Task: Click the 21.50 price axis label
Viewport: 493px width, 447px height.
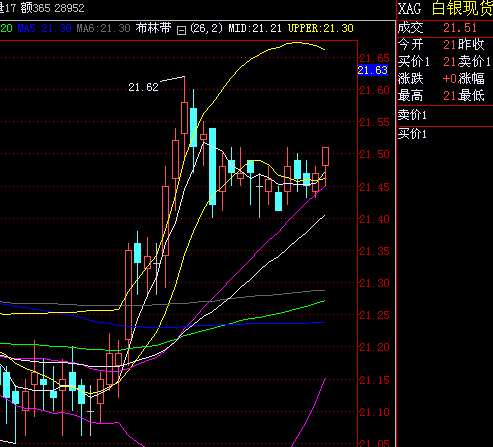Action: [374, 154]
